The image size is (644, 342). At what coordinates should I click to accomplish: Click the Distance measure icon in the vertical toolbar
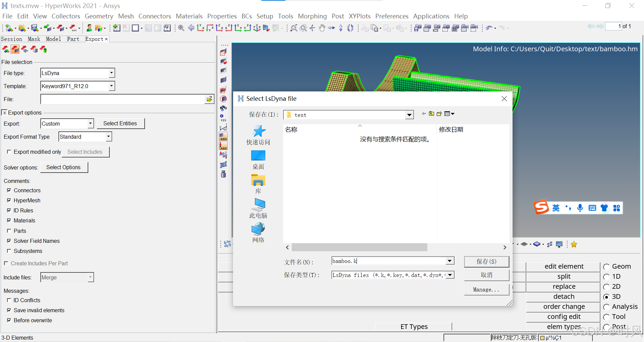(x=223, y=127)
